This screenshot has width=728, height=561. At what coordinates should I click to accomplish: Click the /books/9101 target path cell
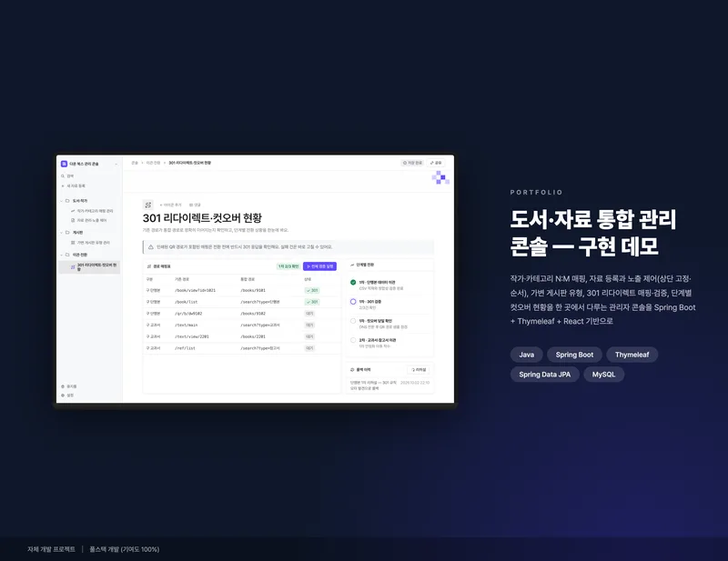[x=253, y=290]
